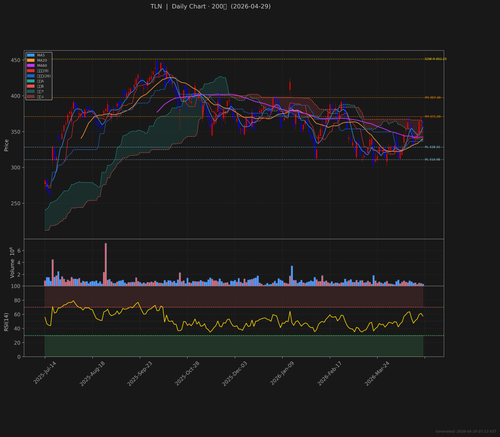Click the yellow 52-week high level label
The image size is (500, 437).
coord(435,59)
